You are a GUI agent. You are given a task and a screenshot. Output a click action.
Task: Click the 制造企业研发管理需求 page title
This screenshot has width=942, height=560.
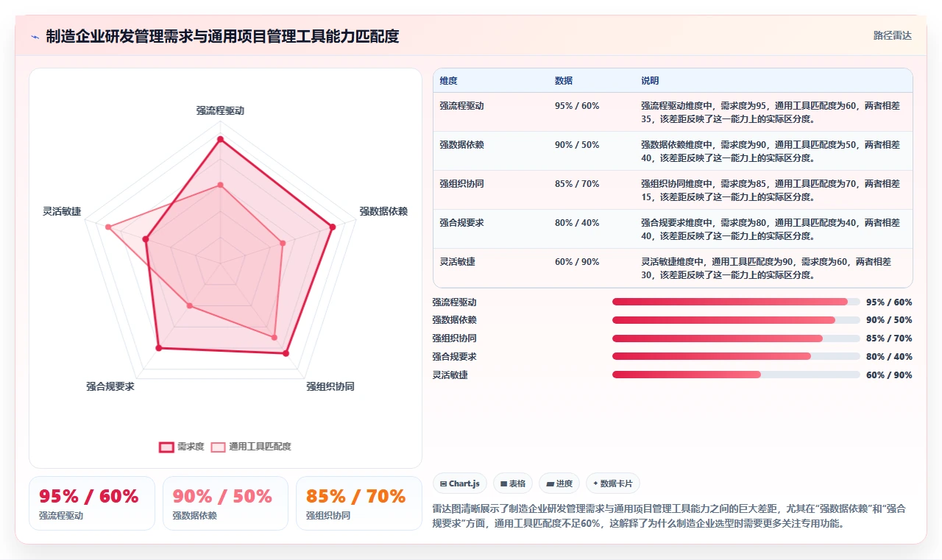[x=222, y=36]
